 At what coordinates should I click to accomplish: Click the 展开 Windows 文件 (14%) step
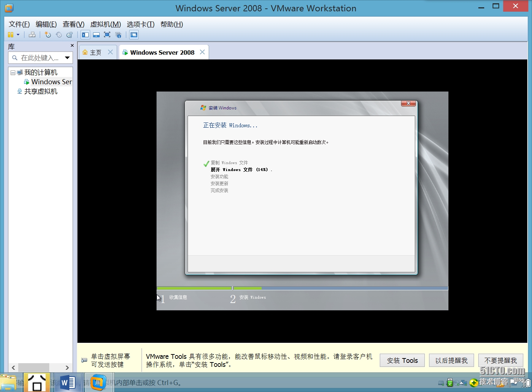[x=241, y=170]
